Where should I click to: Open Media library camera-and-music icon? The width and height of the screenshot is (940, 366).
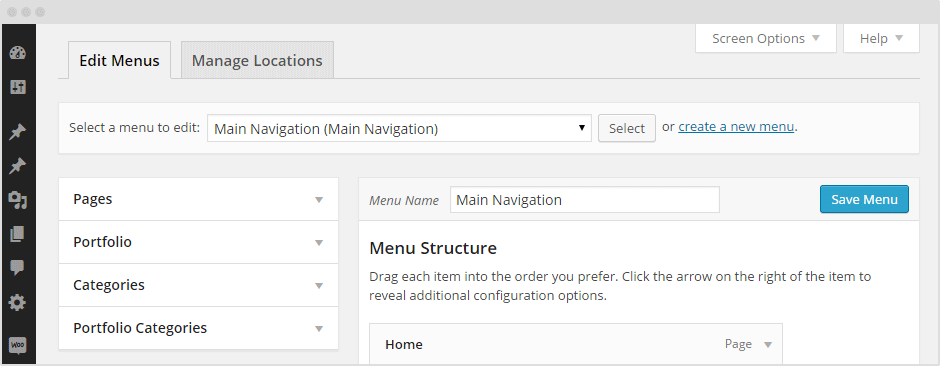coord(18,200)
